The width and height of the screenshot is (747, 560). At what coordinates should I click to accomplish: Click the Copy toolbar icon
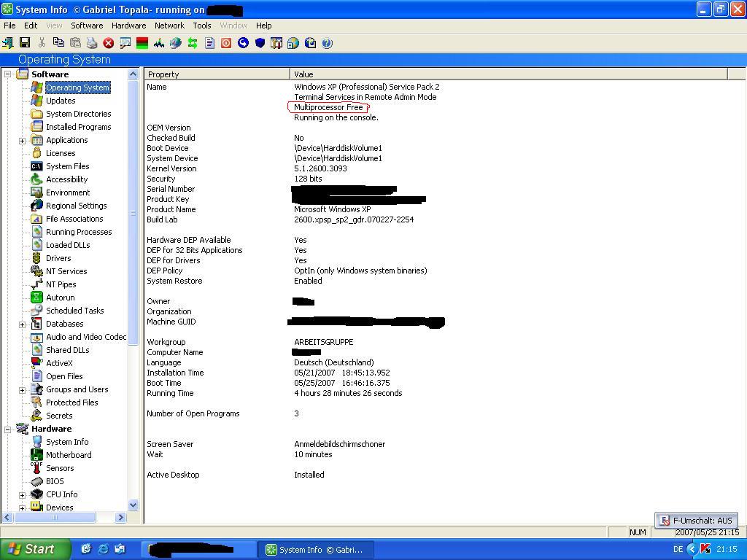pos(58,43)
